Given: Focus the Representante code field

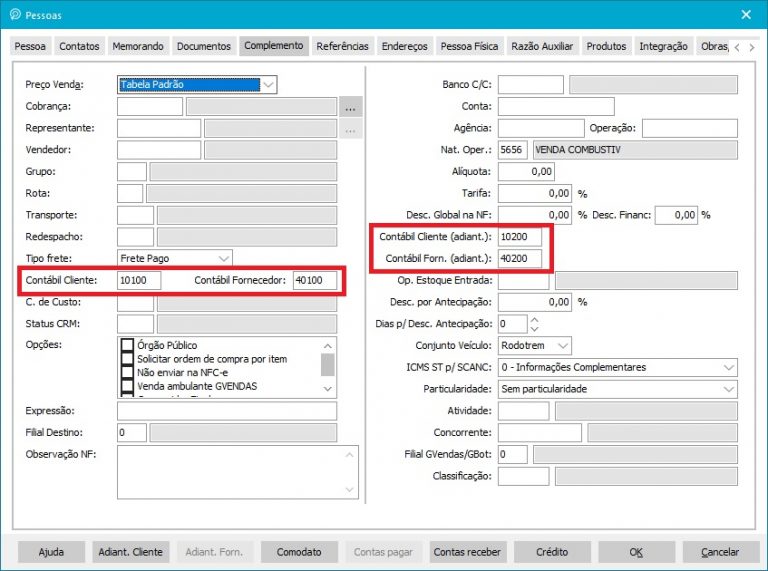Looking at the screenshot, I should [x=159, y=128].
